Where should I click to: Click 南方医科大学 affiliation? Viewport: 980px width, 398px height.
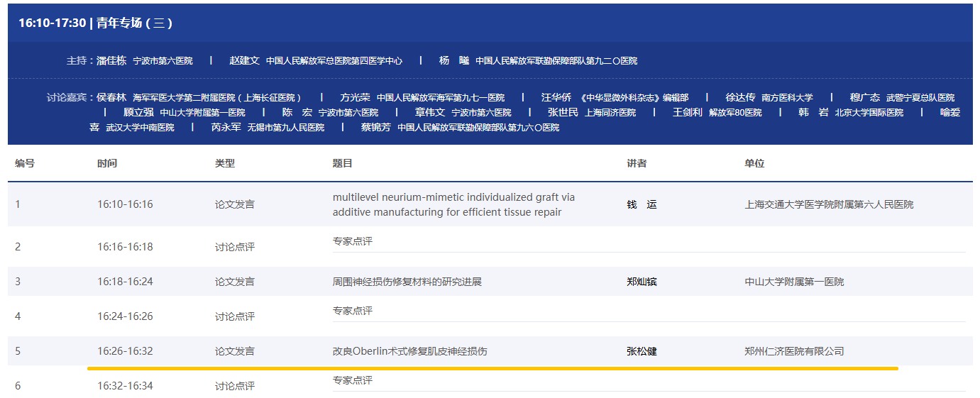pos(788,98)
